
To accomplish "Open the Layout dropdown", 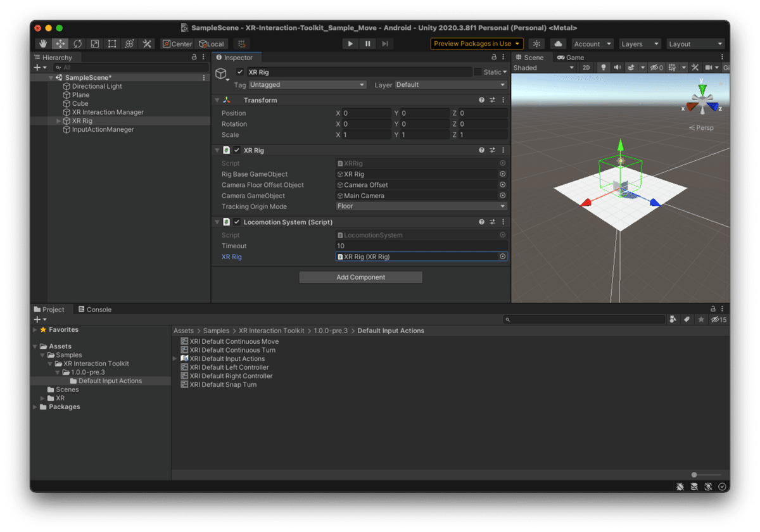I will point(695,44).
